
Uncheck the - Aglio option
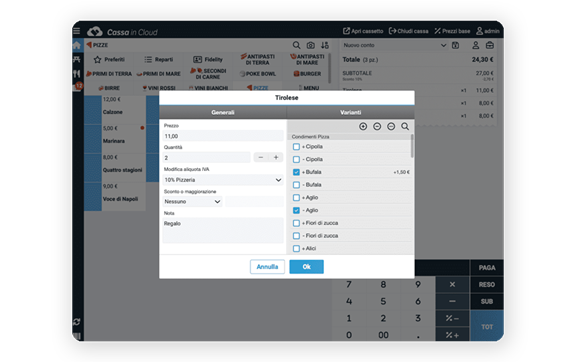coord(296,210)
